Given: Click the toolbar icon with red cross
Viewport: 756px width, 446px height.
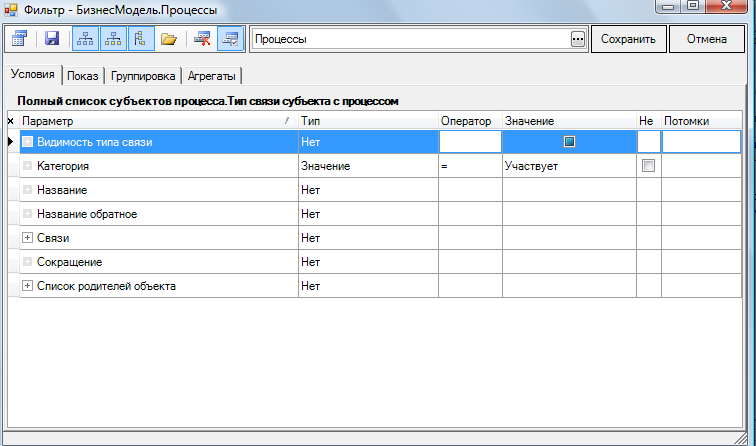Looking at the screenshot, I should (202, 39).
